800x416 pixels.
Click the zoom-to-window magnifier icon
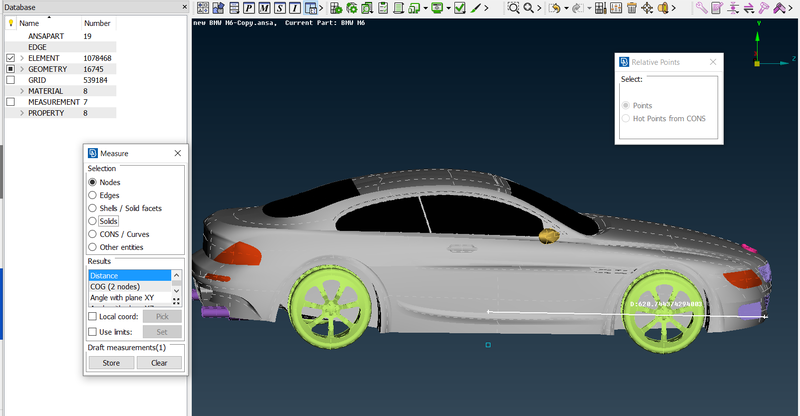[514, 8]
